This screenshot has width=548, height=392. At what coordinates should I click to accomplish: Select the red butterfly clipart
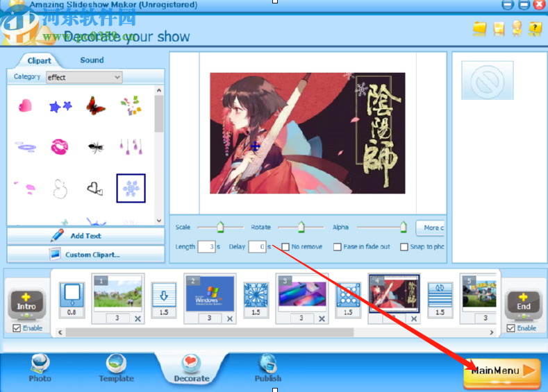95,105
